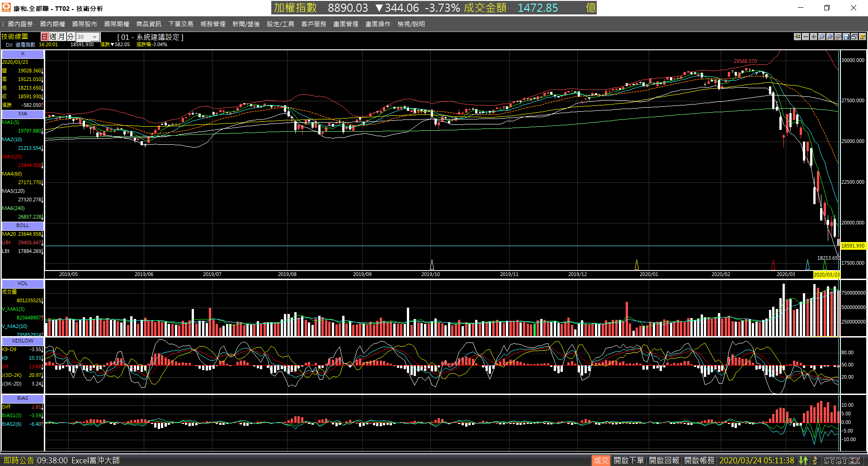This screenshot has width=868, height=466.
Task: Click the BIAS indicator panel header
Action: (23, 399)
